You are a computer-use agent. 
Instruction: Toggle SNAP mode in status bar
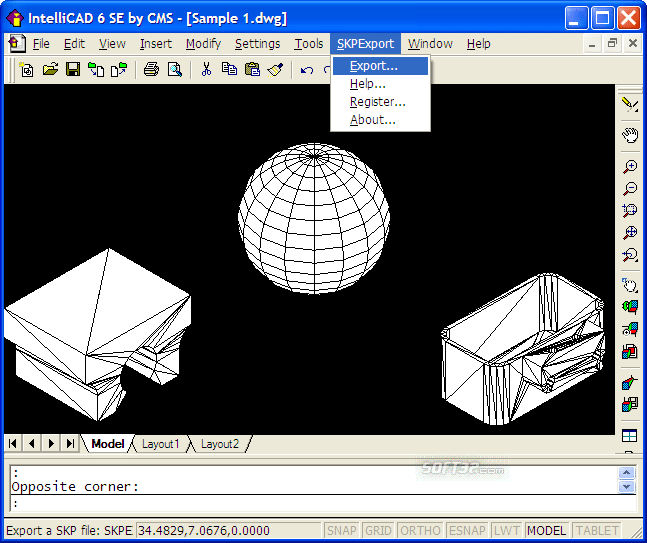click(x=342, y=530)
